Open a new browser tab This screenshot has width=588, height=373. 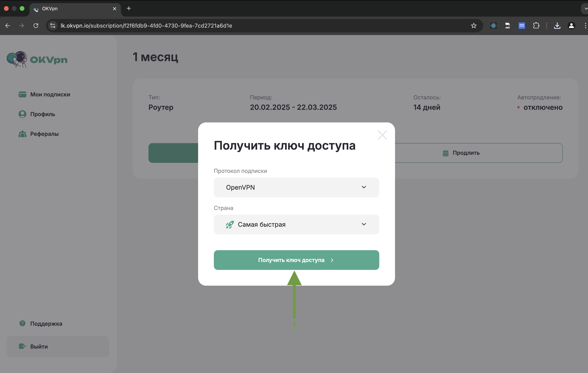[x=129, y=8]
